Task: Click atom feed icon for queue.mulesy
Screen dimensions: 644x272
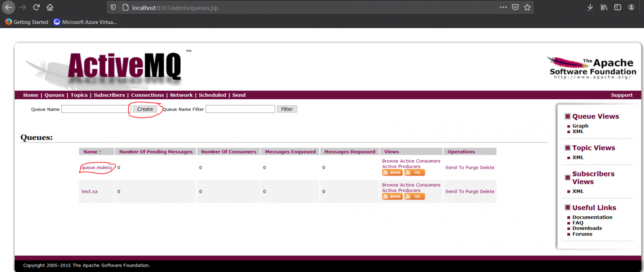Action: 392,172
